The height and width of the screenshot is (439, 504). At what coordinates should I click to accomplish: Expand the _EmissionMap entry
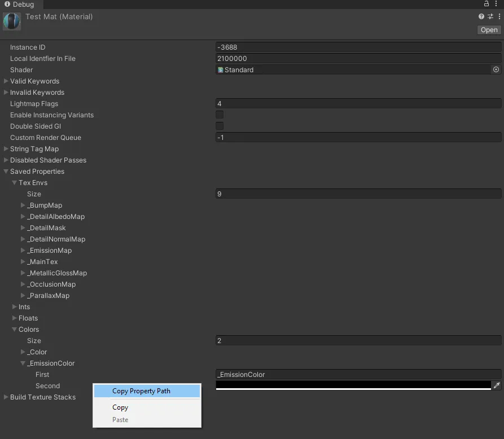point(23,250)
